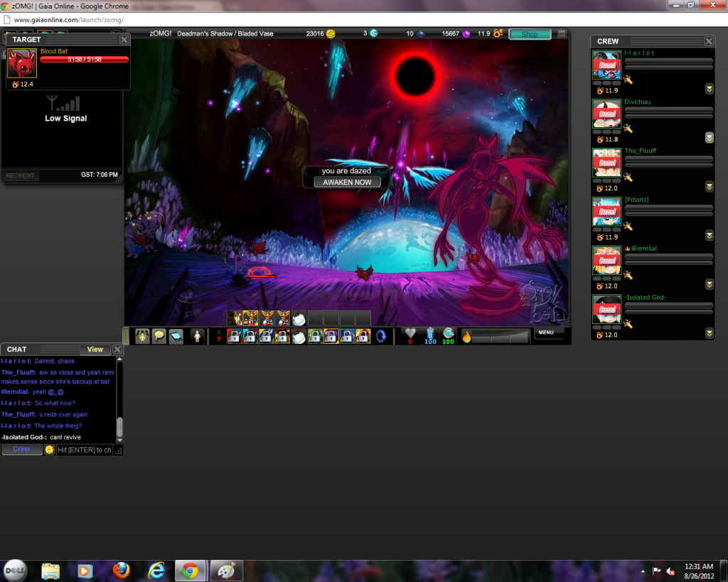Click the RECREWT button
The height and width of the screenshot is (582, 728).
[x=21, y=175]
